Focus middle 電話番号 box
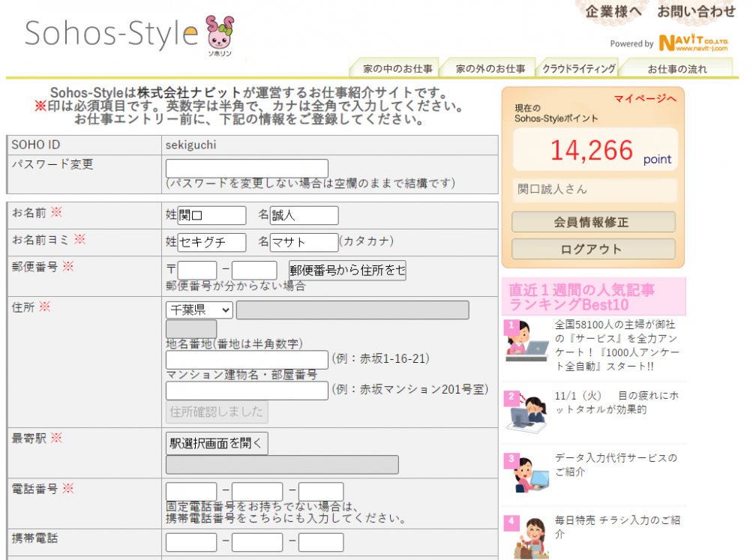This screenshot has height=560, width=750. point(257,491)
